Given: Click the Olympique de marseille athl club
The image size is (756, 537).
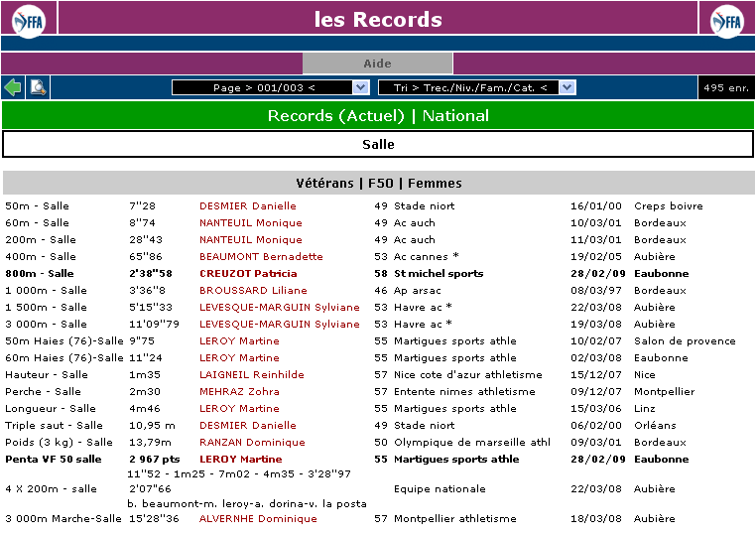Looking at the screenshot, I should tap(472, 443).
